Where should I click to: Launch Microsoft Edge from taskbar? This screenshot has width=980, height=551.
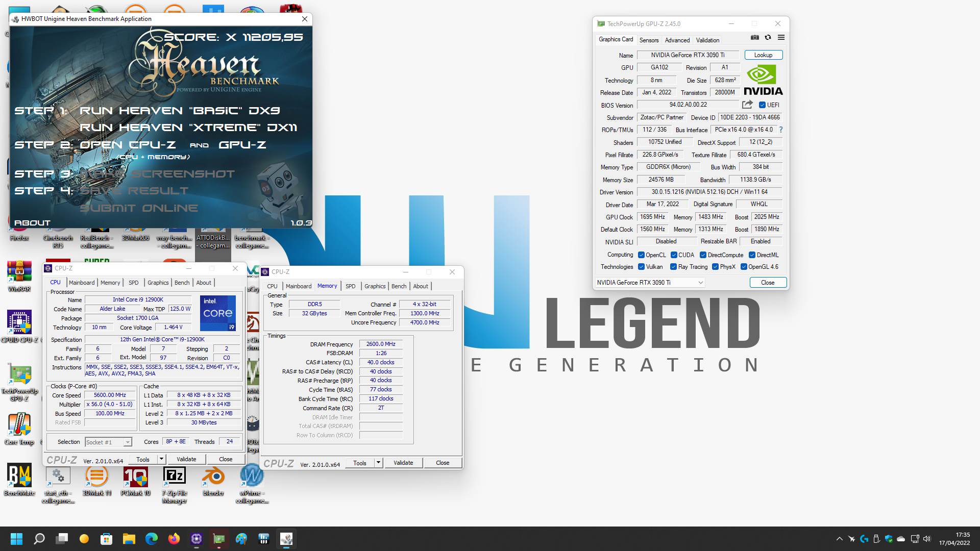(x=152, y=539)
